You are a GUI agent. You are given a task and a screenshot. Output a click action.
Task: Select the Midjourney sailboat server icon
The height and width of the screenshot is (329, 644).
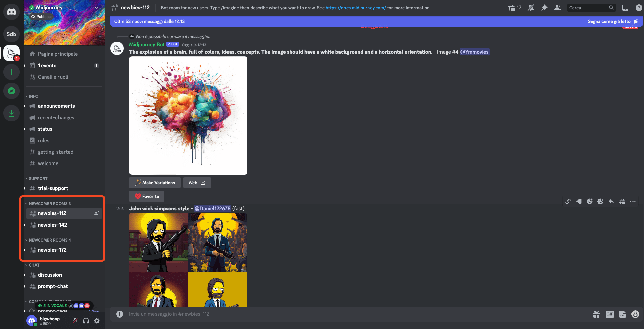point(11,53)
